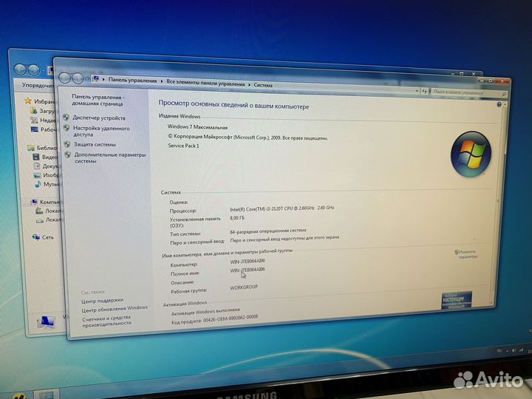This screenshot has height=399, width=532.
Task: Click the Start button on taskbar
Action: pos(20,396)
